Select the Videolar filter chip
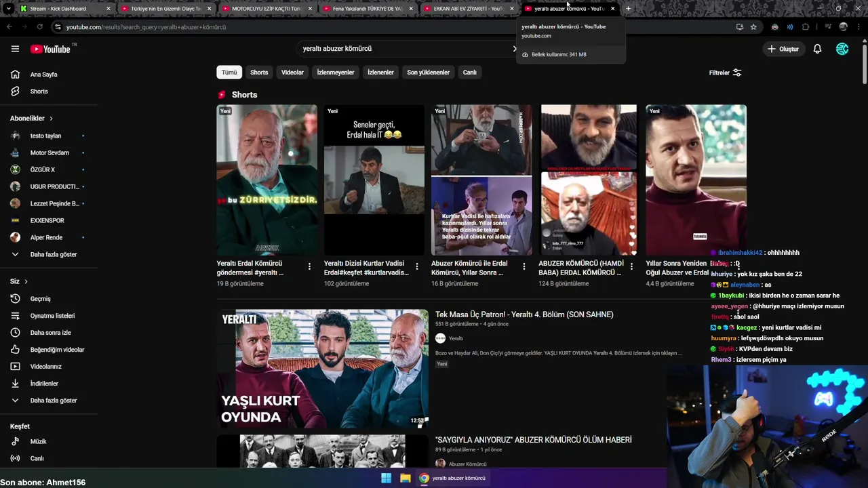The width and height of the screenshot is (868, 488). click(292, 73)
